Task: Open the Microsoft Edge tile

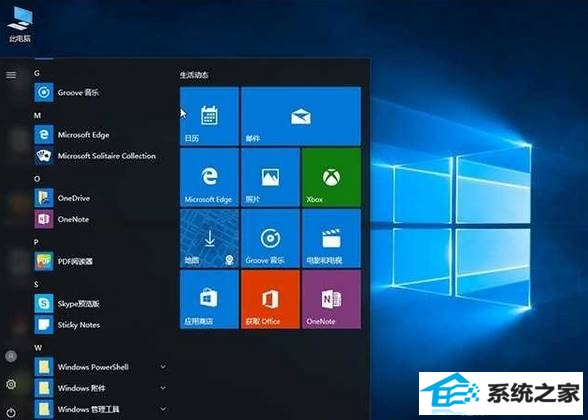Action: point(209,177)
